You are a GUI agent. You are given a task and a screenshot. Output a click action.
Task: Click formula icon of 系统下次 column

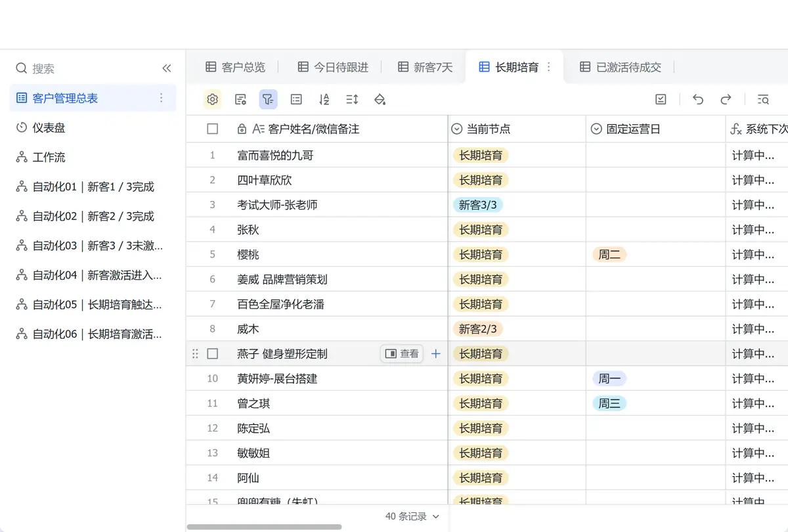pos(736,129)
